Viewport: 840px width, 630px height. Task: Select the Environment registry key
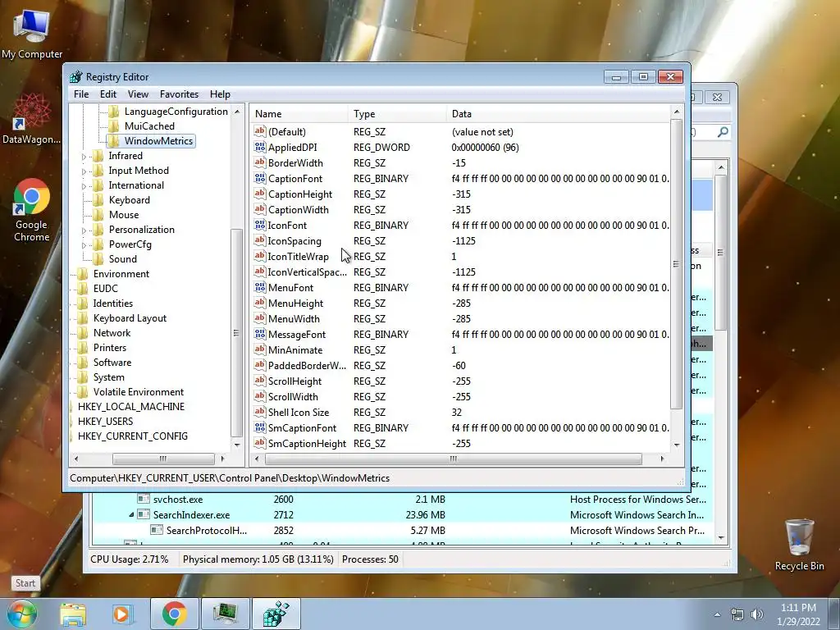tap(121, 274)
